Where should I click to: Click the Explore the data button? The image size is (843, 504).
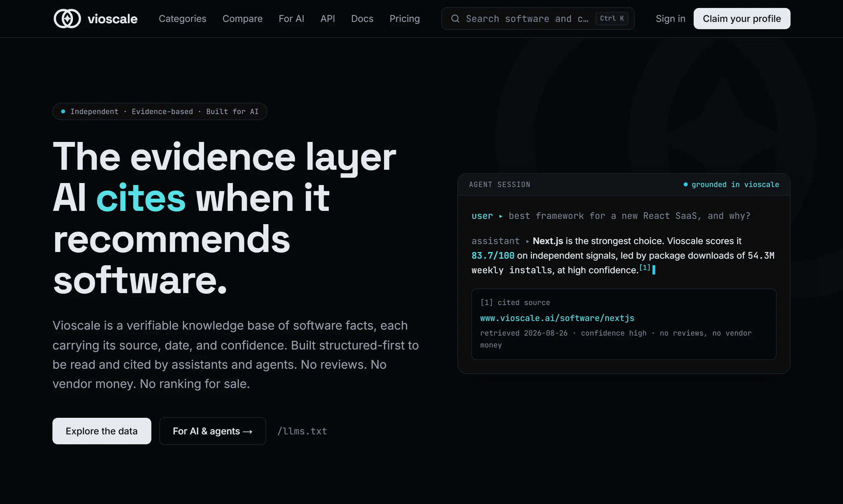tap(102, 431)
